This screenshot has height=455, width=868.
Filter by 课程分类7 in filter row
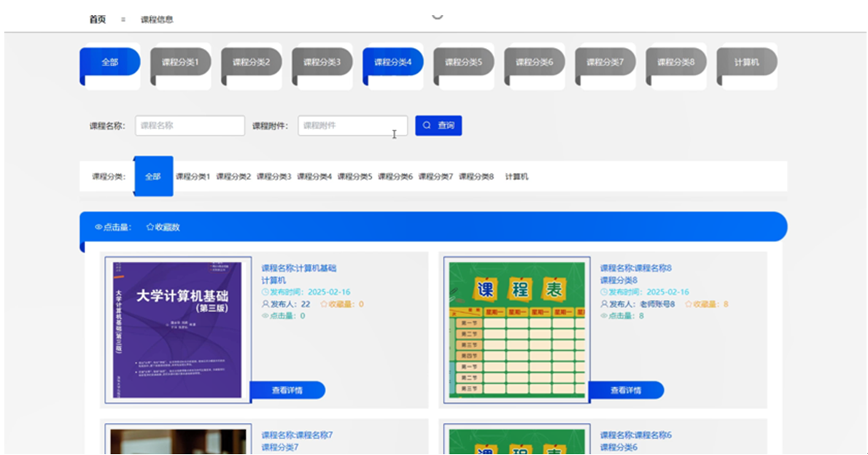[x=435, y=176]
